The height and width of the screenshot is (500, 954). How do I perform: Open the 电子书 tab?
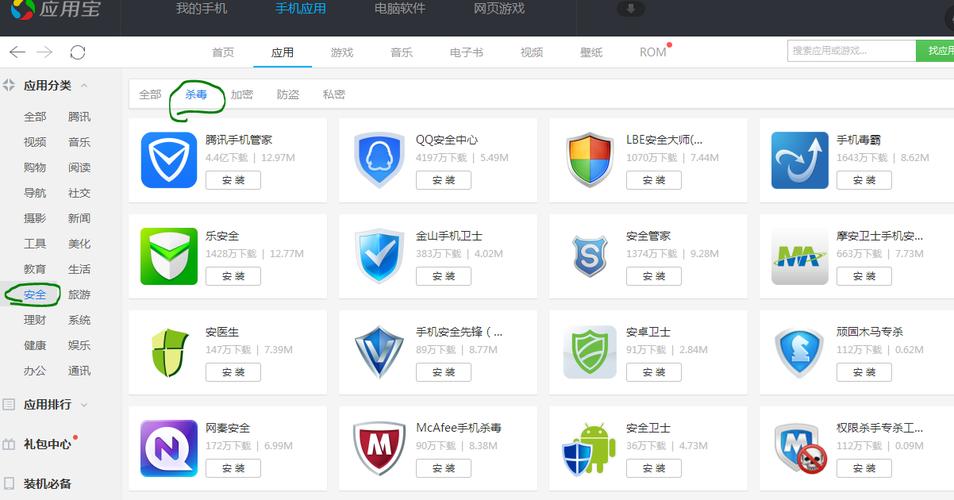(x=466, y=52)
